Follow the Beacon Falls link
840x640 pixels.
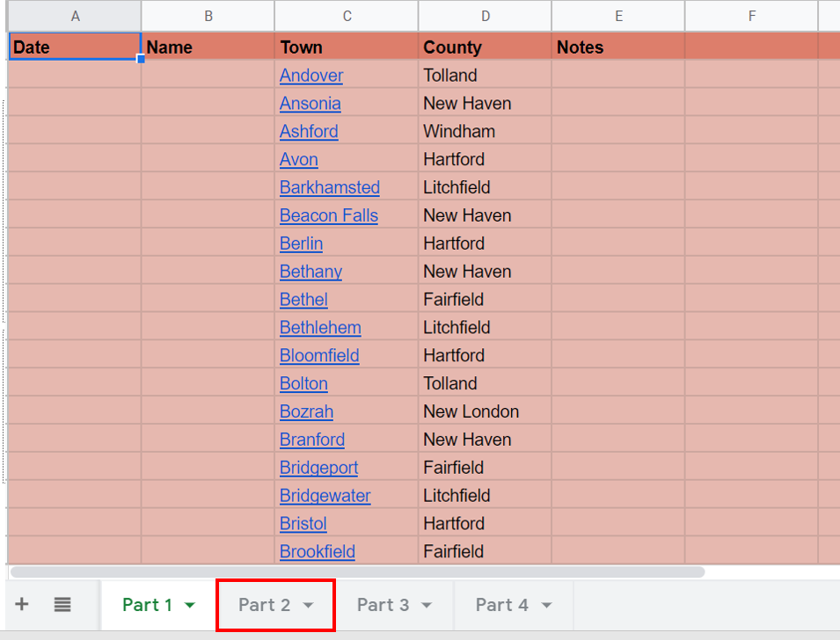328,215
